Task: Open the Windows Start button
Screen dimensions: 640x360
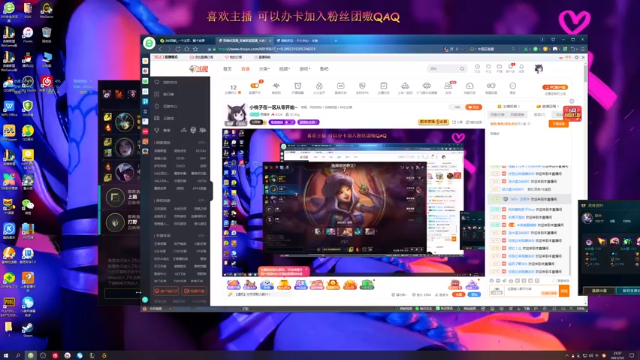Action: click(x=6, y=356)
